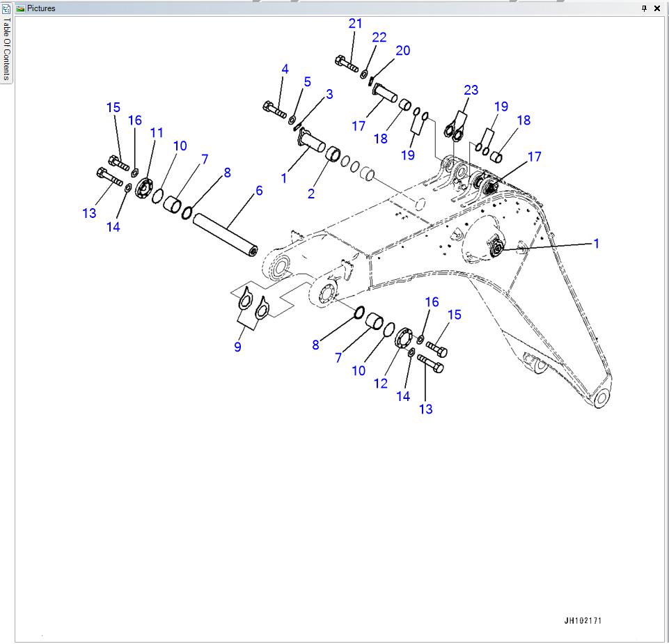
Task: Select part callout 5 washer label
Action: click(308, 81)
